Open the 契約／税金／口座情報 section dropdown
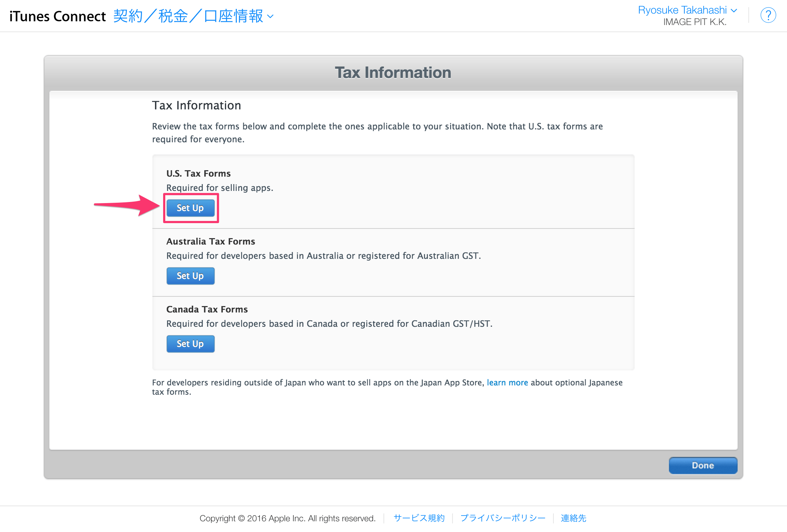Image resolution: width=787 pixels, height=532 pixels. coord(194,16)
